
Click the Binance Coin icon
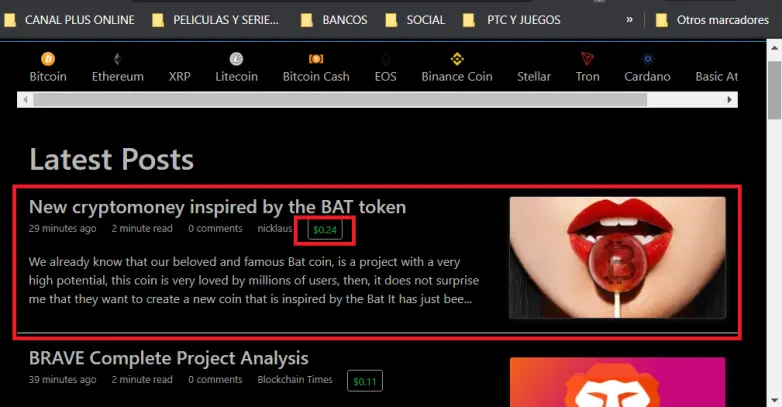(457, 59)
